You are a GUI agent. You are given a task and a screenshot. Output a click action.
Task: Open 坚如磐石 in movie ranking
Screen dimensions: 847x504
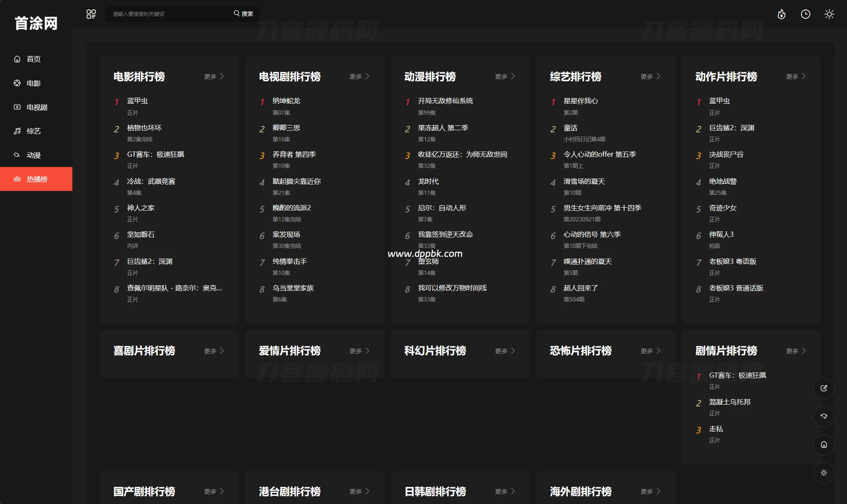(x=141, y=235)
